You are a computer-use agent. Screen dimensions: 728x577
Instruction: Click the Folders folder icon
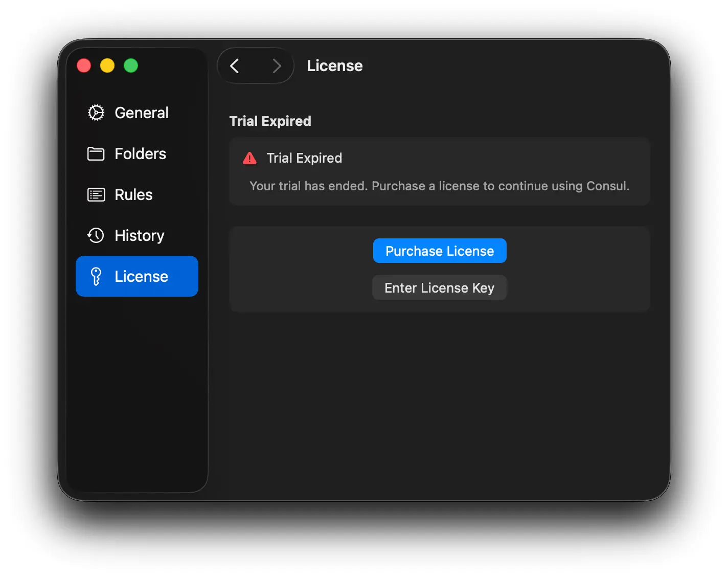coord(96,153)
